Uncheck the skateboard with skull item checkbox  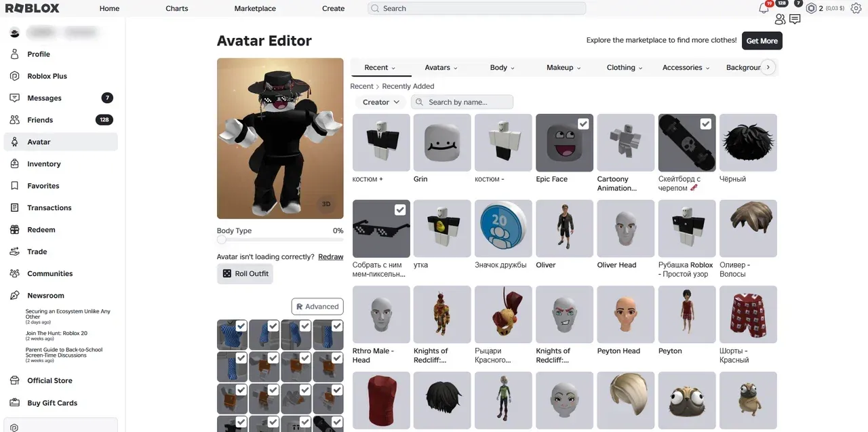point(705,123)
